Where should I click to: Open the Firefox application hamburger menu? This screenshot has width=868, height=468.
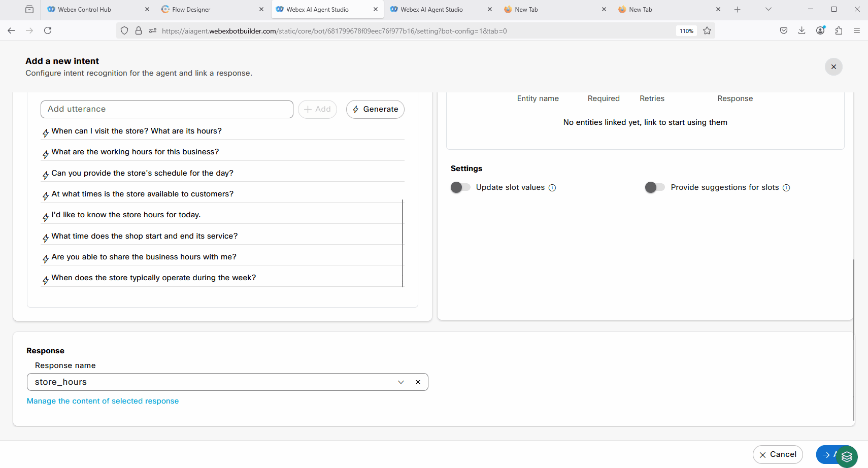point(857,31)
